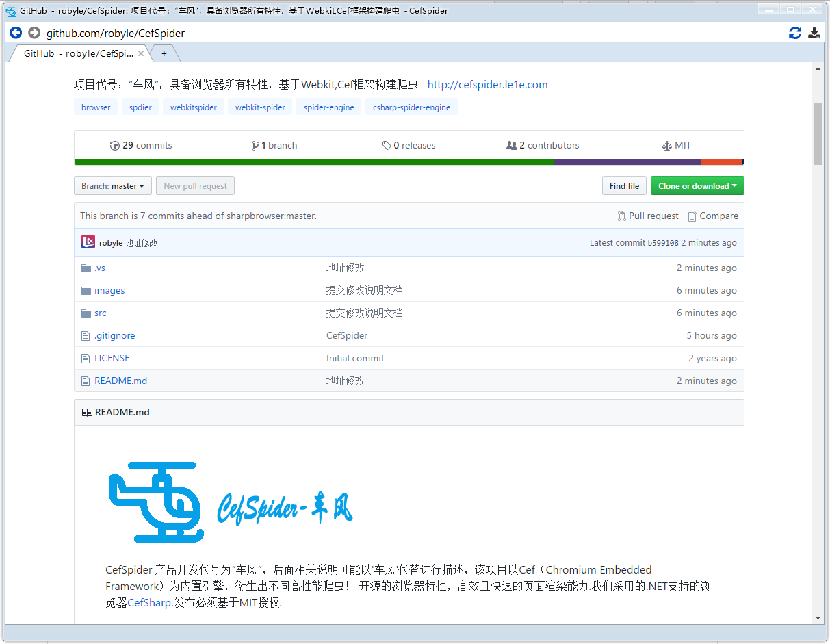Image resolution: width=830 pixels, height=644 pixels.
Task: Click the images folder icon
Action: pyautogui.click(x=86, y=290)
